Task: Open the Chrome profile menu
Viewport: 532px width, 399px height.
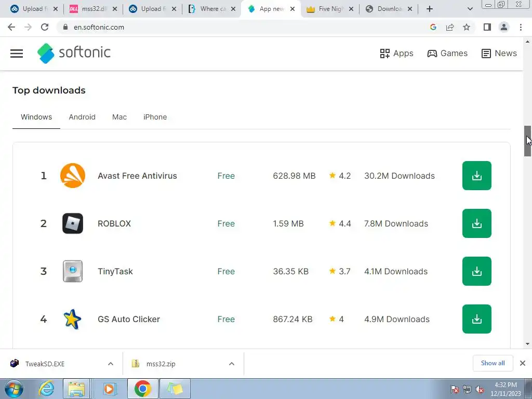Action: tap(504, 27)
